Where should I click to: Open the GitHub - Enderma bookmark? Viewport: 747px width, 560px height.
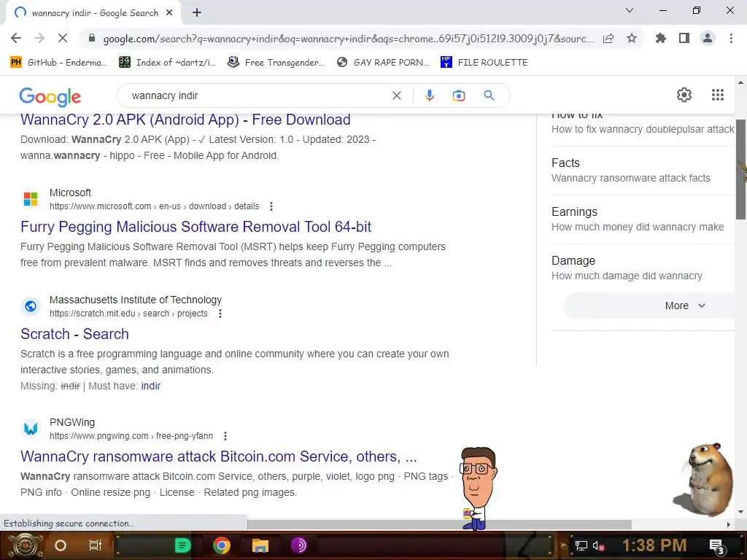58,63
